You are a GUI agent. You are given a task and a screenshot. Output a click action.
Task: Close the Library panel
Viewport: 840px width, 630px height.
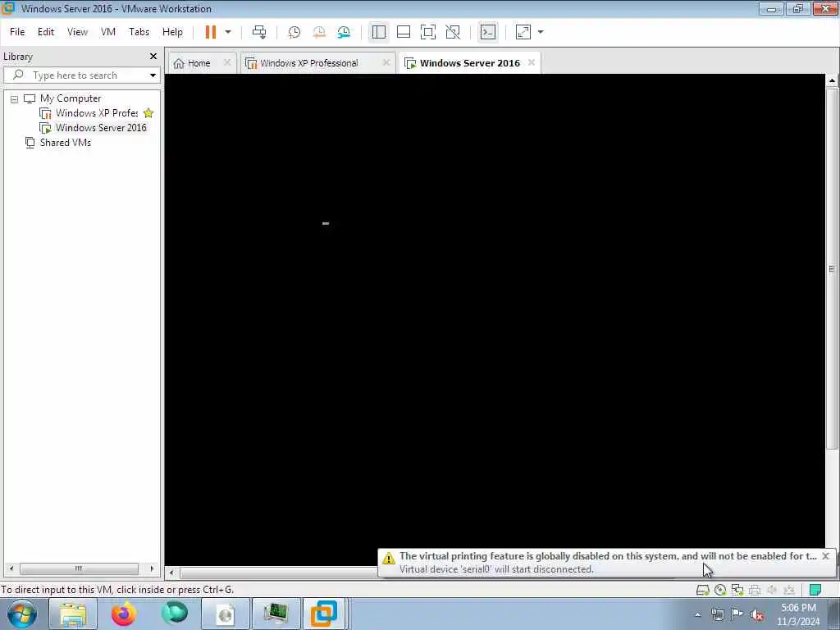pyautogui.click(x=153, y=57)
